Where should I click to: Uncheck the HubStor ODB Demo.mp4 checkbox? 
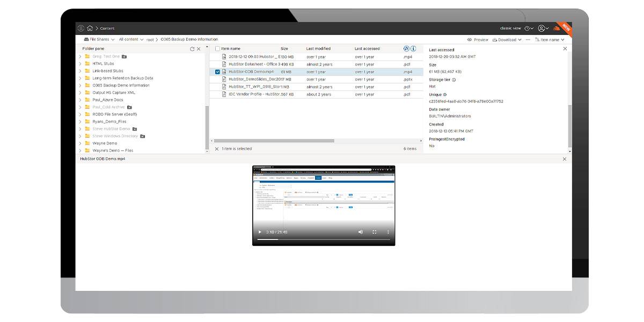coord(217,71)
